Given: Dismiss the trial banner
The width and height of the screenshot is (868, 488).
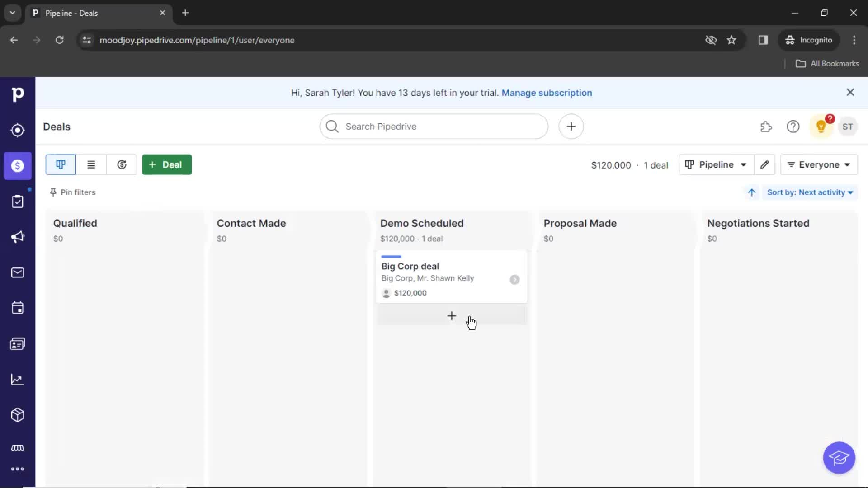Looking at the screenshot, I should click(x=850, y=92).
